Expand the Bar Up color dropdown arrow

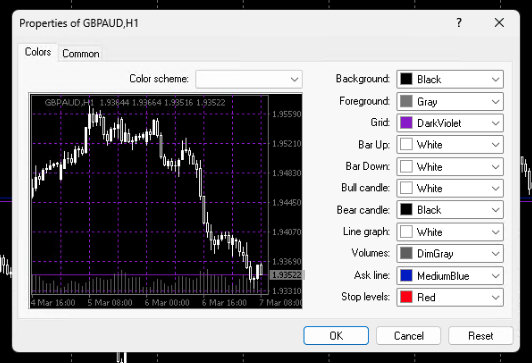[495, 145]
